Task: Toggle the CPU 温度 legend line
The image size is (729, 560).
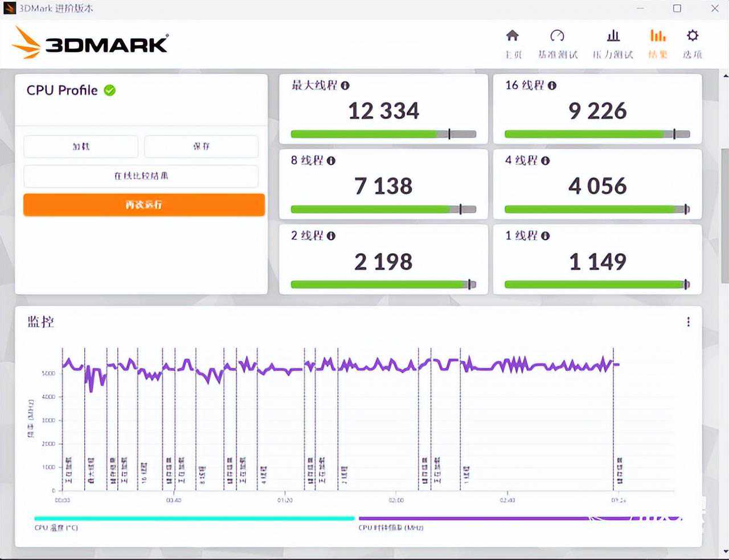Action: (x=194, y=519)
